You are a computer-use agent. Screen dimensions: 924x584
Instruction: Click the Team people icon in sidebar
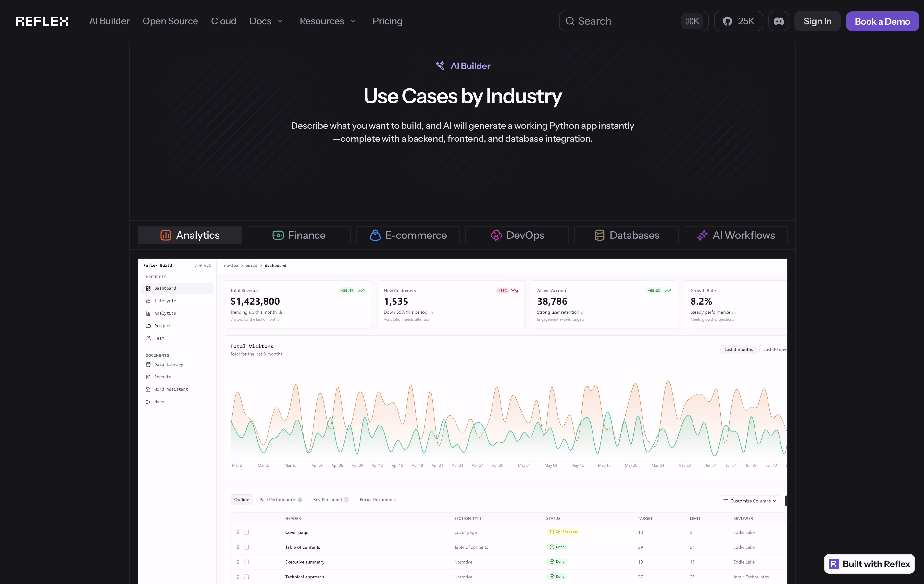[x=148, y=338]
